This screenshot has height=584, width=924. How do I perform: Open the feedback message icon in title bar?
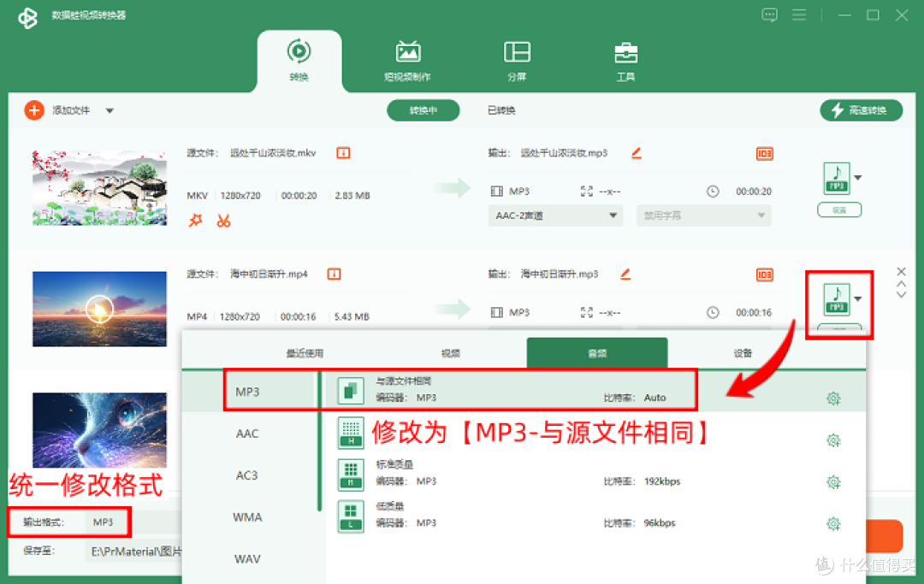point(770,15)
